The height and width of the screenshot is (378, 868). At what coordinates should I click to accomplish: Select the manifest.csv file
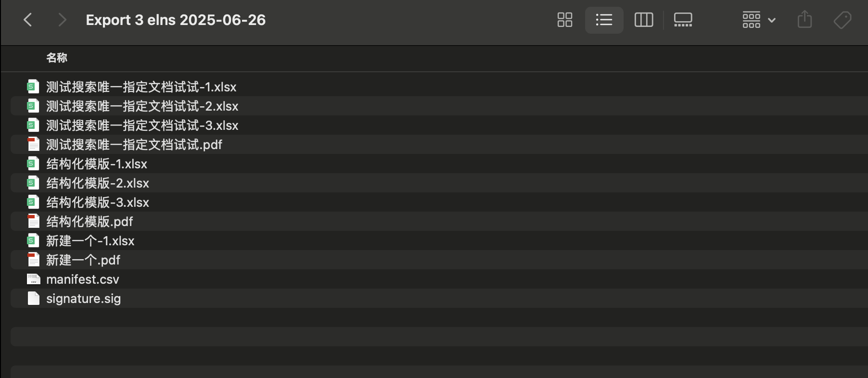pos(82,279)
